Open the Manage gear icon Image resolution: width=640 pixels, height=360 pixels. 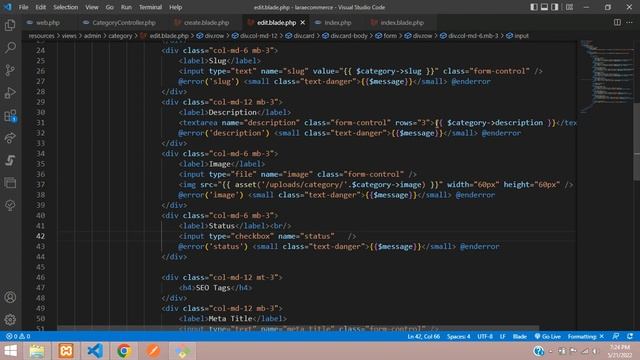click(10, 319)
